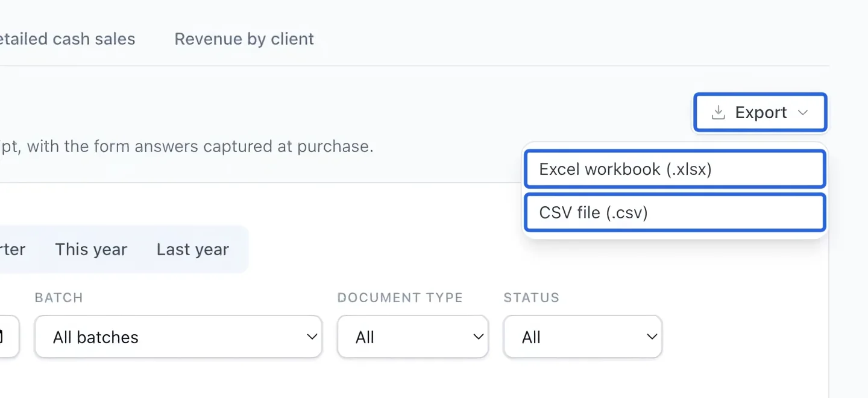
Task: Open the All batches dropdown
Action: [178, 336]
